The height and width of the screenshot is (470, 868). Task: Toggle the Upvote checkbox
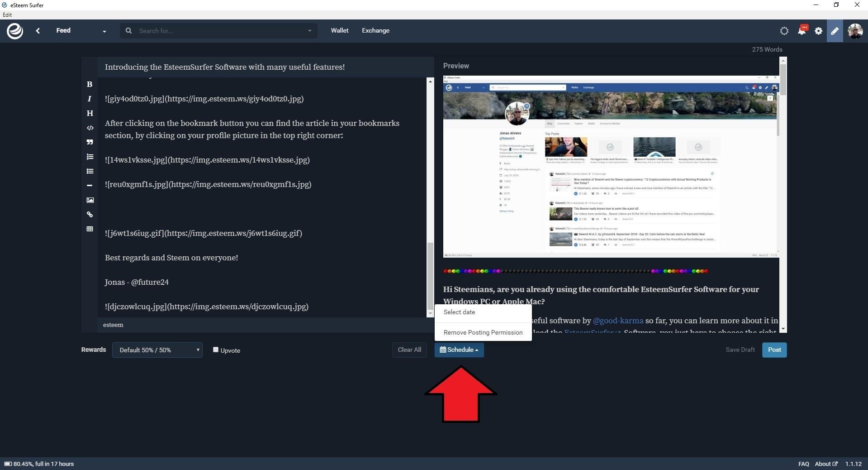[216, 350]
